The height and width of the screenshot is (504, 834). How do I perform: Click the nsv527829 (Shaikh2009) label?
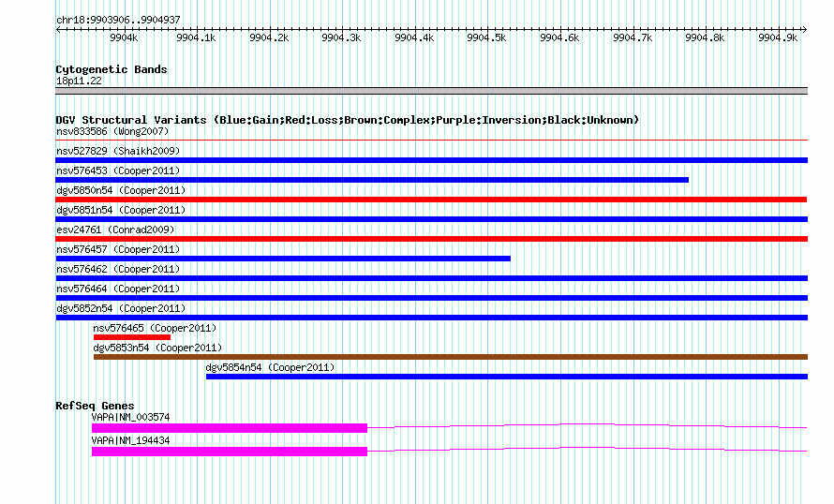pyautogui.click(x=118, y=151)
